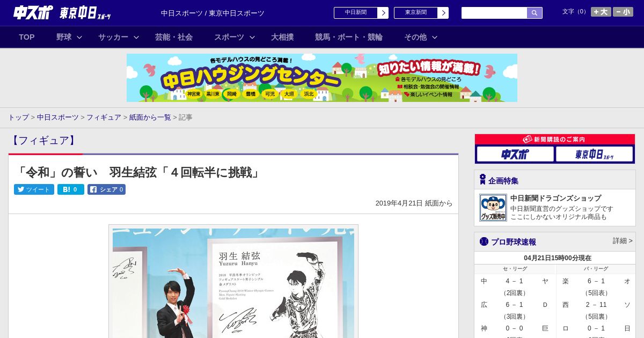
Task: Click the date 2019年4月21日 紙面から
Action: coord(414,203)
